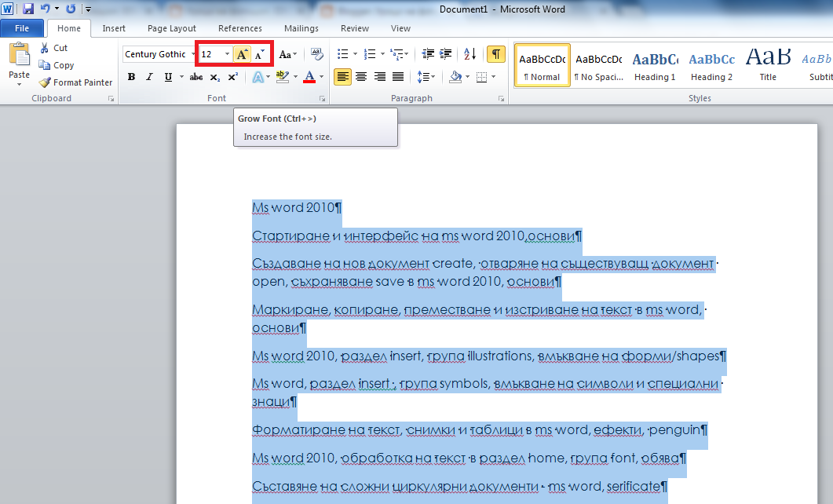Switch to the View tab
The height and width of the screenshot is (504, 833).
(400, 28)
